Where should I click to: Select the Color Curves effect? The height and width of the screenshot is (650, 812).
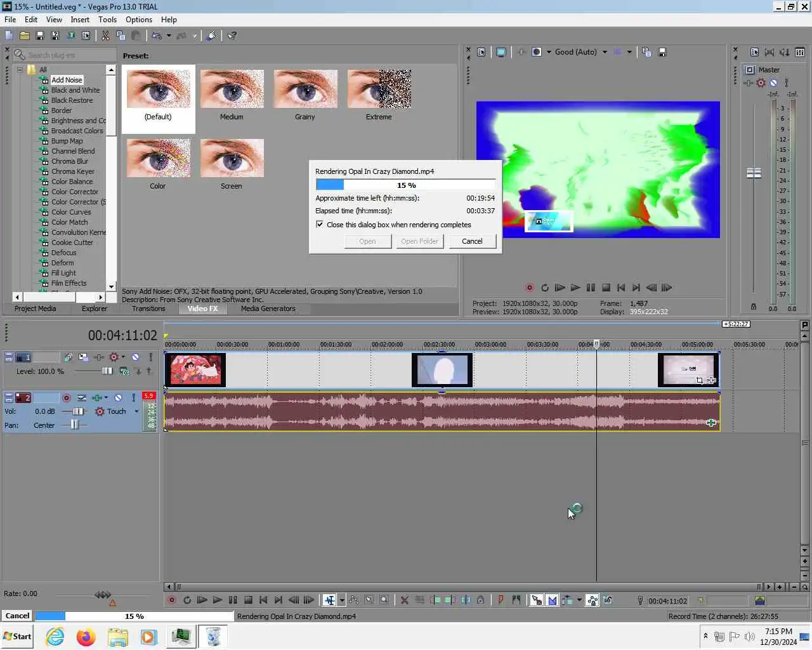tap(71, 212)
